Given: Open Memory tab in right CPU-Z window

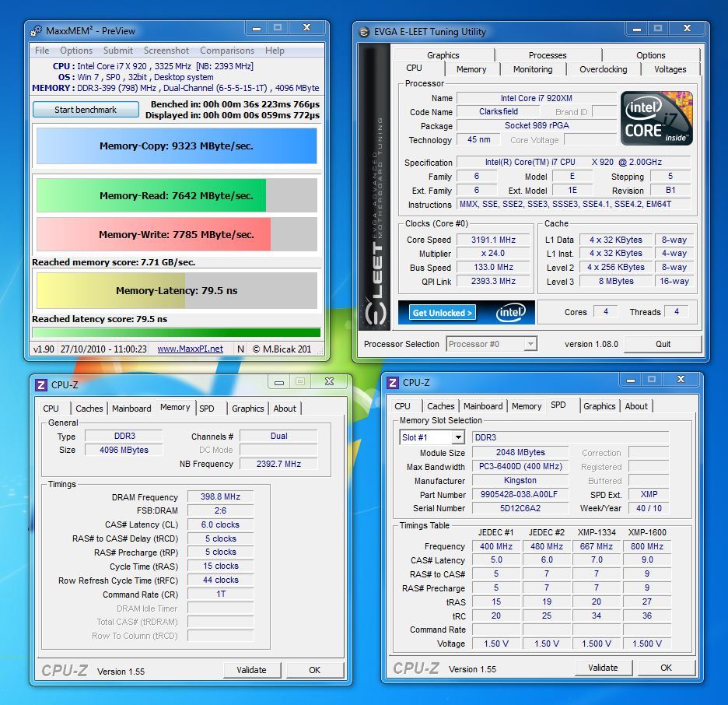Looking at the screenshot, I should [527, 406].
